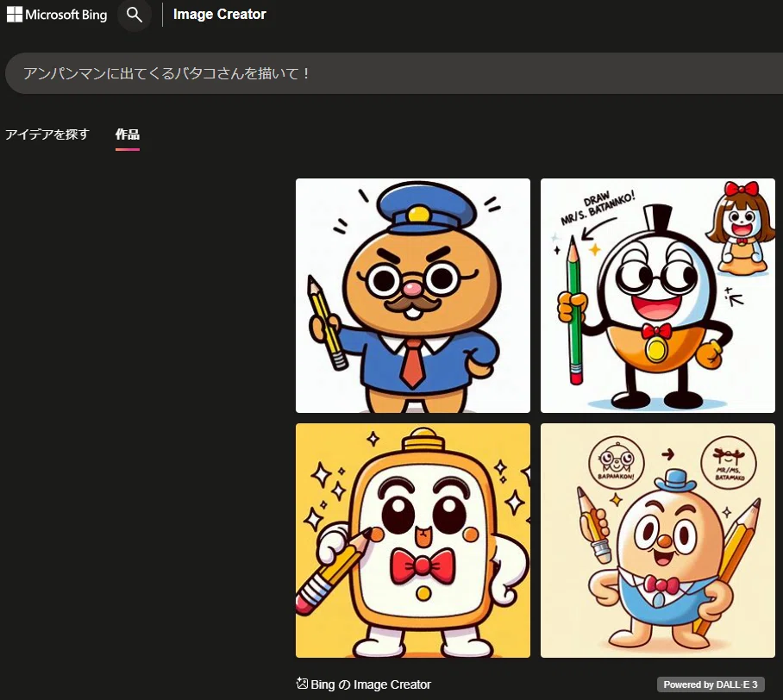Screen dimensions: 783x700
Task: Open the Image Creator home link
Action: [x=220, y=15]
